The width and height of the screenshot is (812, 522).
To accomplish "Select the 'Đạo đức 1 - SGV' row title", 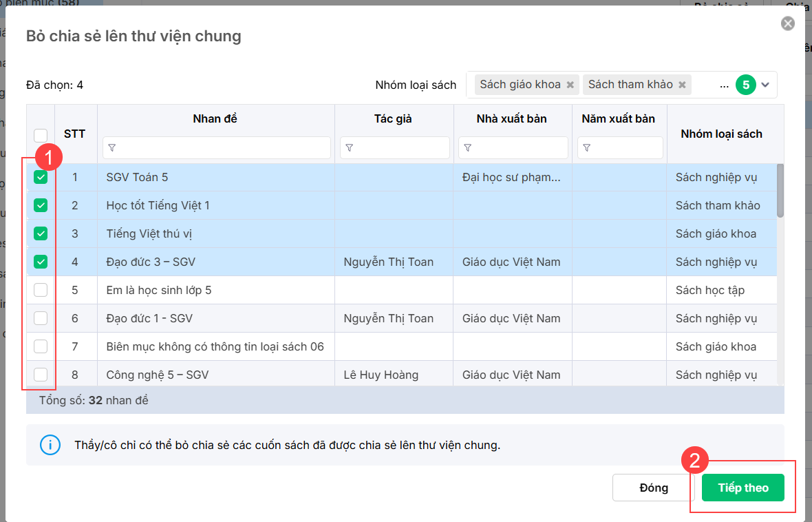I will pyautogui.click(x=149, y=318).
